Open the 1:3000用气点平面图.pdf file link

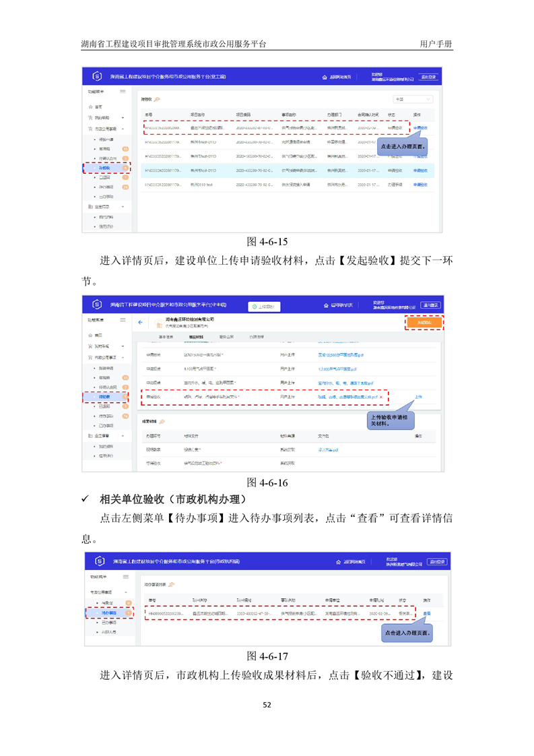point(337,369)
